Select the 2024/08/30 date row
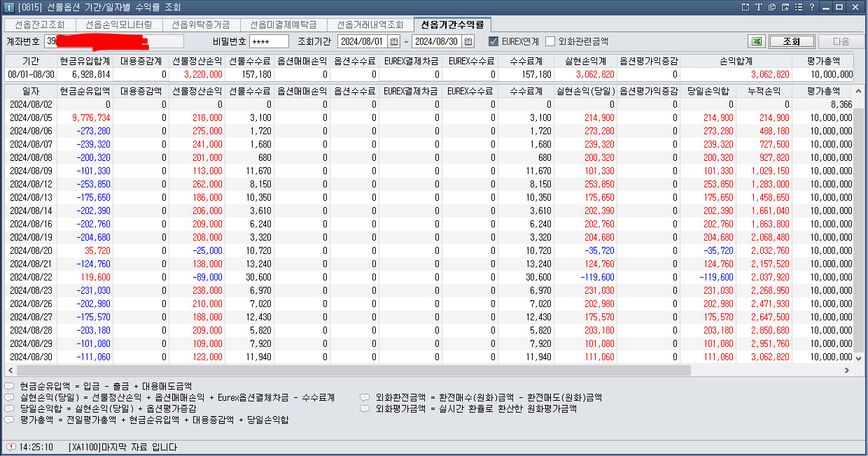 [x=429, y=357]
